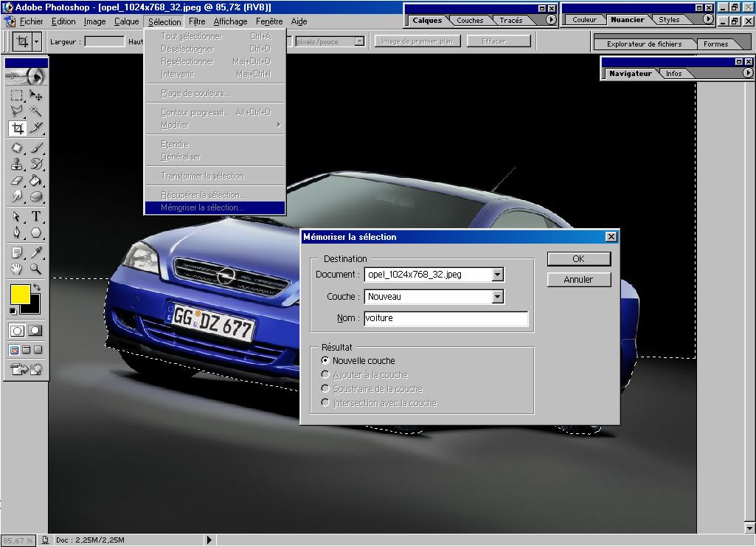Select the Smudge finger tool

[17, 197]
